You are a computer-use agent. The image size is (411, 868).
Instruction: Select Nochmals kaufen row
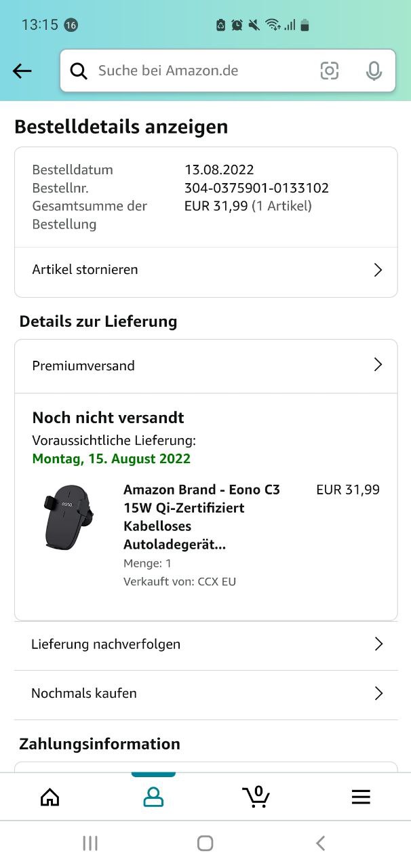tap(84, 693)
